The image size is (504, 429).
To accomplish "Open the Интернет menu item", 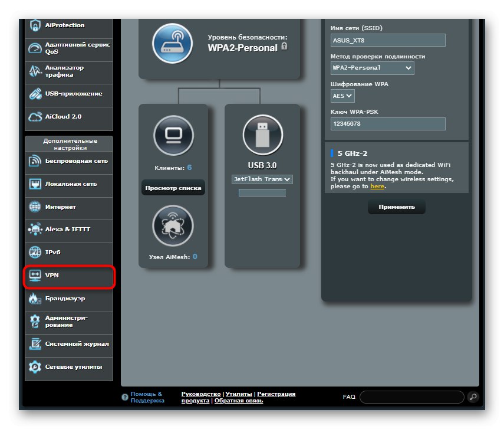I will pos(69,207).
